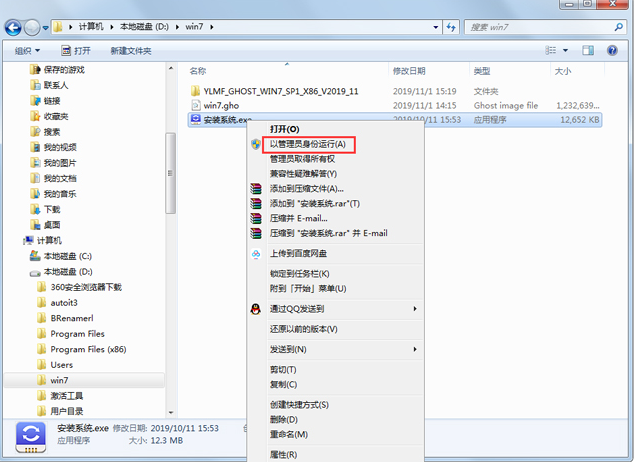The image size is (636, 462).
Task: Expand the 发送到(N) submenu arrow
Action: click(415, 349)
